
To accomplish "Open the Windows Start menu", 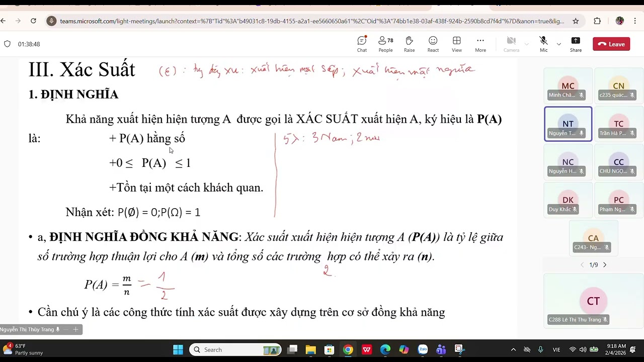I will pyautogui.click(x=178, y=350).
